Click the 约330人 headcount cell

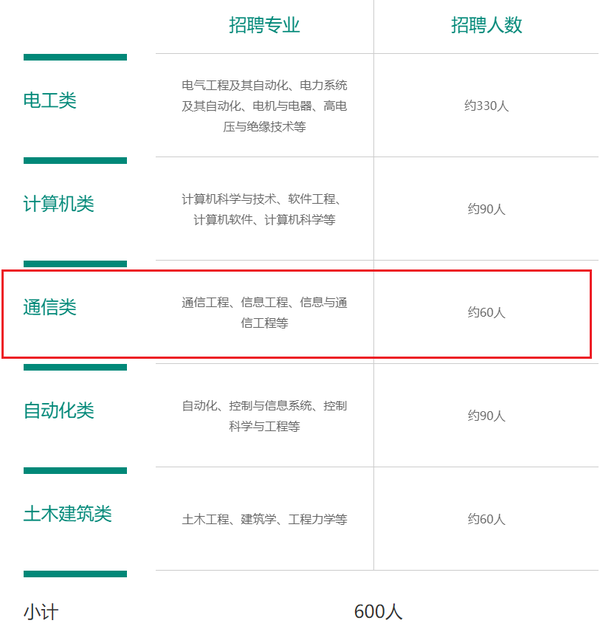point(486,106)
